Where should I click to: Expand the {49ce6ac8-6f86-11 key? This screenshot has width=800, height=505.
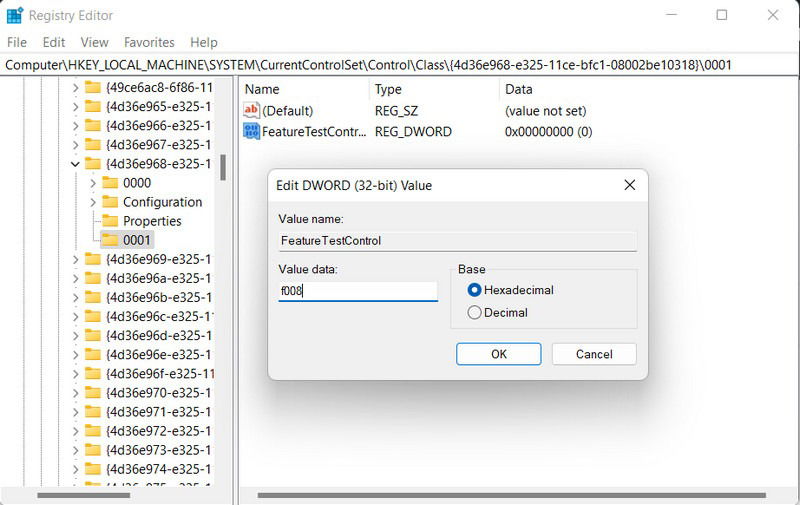point(76,88)
